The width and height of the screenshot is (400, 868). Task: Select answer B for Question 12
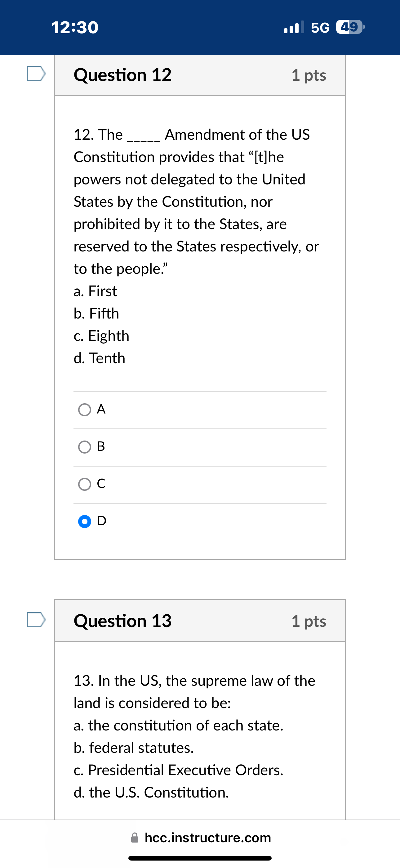pyautogui.click(x=85, y=447)
